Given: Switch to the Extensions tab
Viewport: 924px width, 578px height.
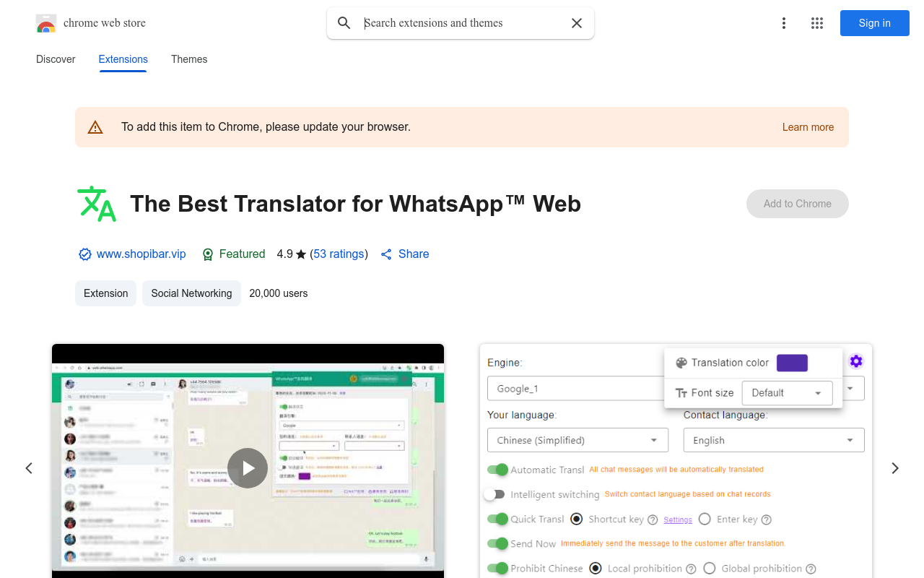Looking at the screenshot, I should click(x=123, y=59).
